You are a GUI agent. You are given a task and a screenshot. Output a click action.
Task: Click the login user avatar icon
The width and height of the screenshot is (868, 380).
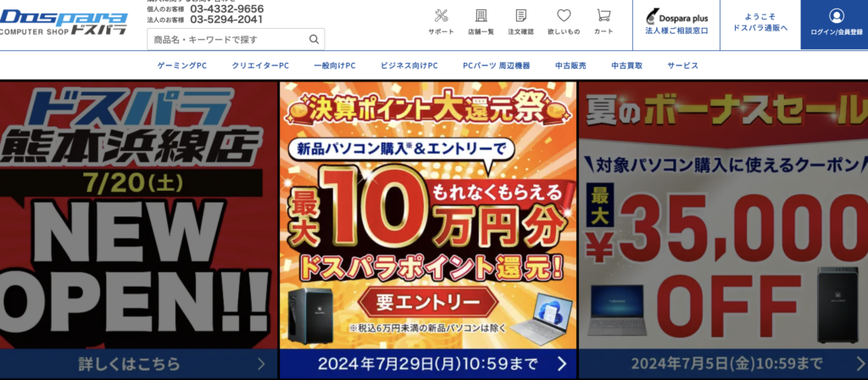(837, 15)
